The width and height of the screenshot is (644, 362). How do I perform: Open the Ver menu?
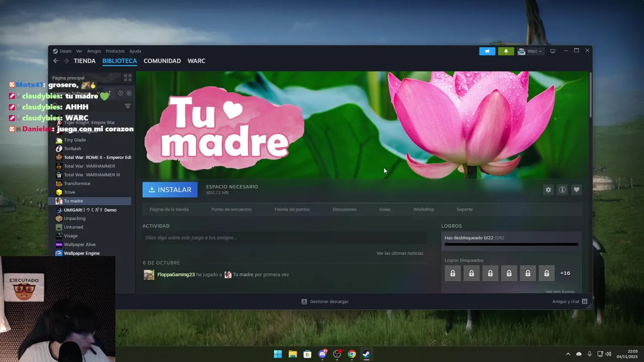pos(79,51)
